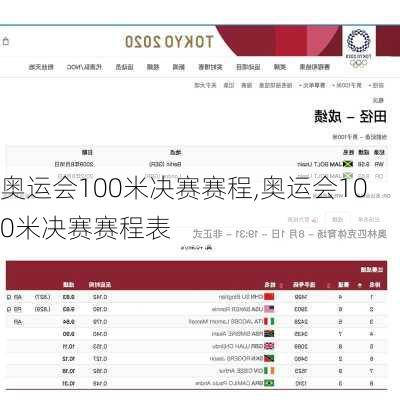Click the mirrored TOKYO 2020 wordmark

tap(169, 42)
